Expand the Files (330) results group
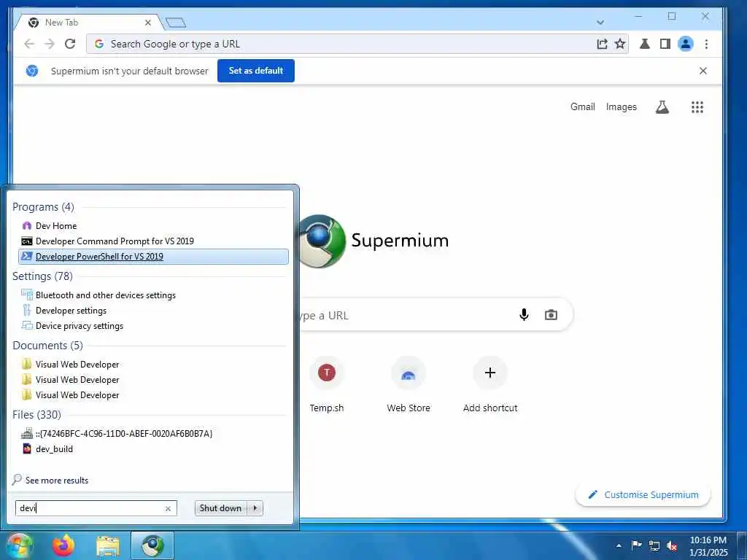Screen dimensions: 747x560 [x=36, y=415]
